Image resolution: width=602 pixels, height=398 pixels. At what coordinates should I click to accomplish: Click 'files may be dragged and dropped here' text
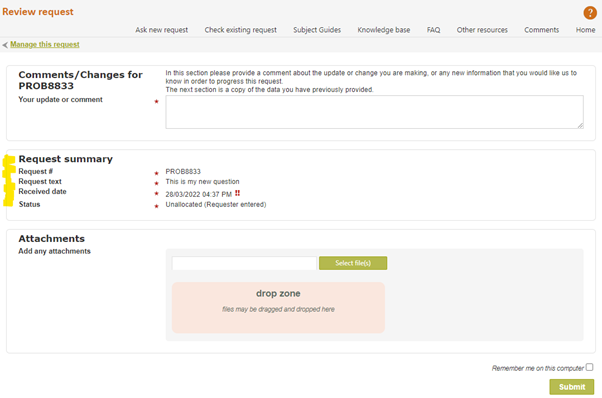pos(278,309)
